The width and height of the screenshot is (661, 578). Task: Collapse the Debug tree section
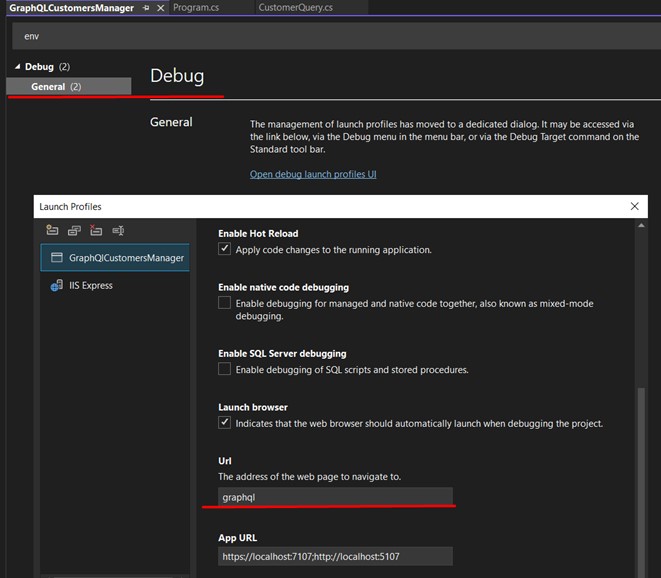[x=16, y=67]
